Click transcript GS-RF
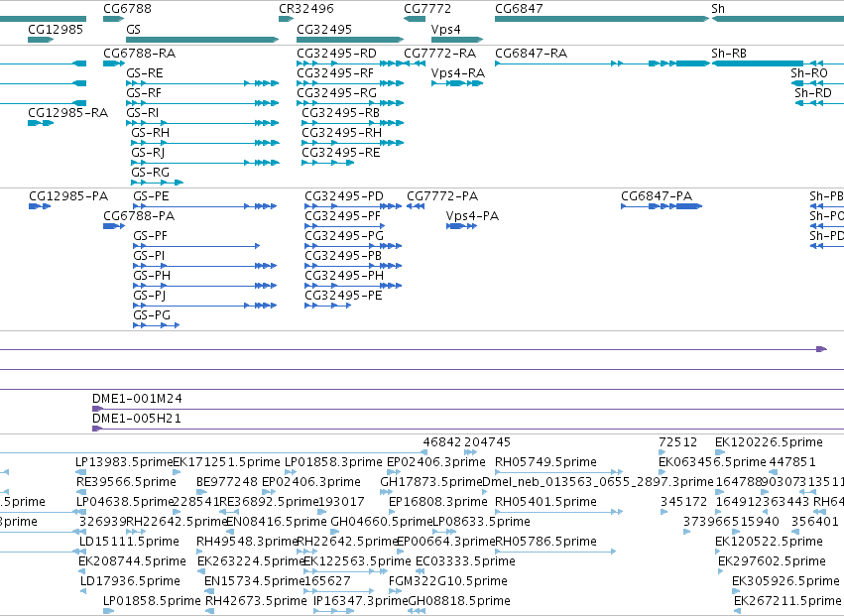Image resolution: width=844 pixels, height=616 pixels. click(144, 93)
